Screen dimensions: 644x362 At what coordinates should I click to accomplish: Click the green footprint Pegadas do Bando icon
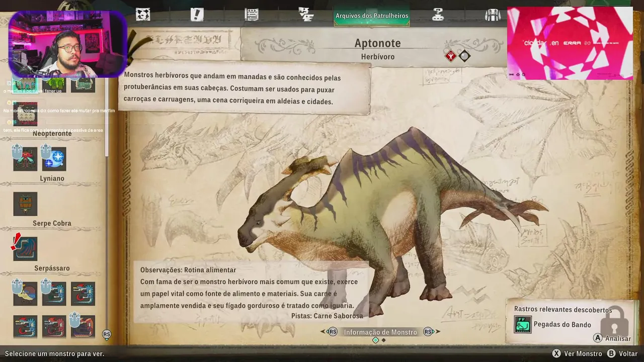(x=523, y=324)
